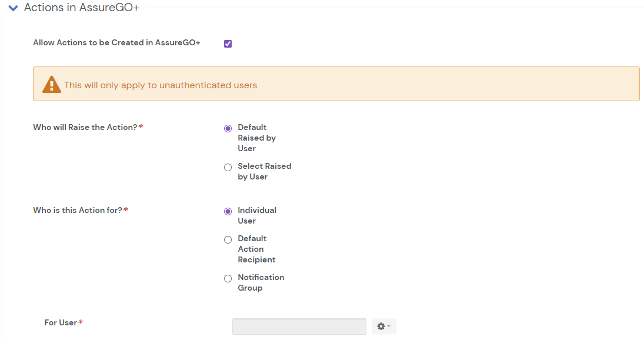Click the Individual User label text
Image resolution: width=644 pixels, height=343 pixels.
click(x=256, y=215)
